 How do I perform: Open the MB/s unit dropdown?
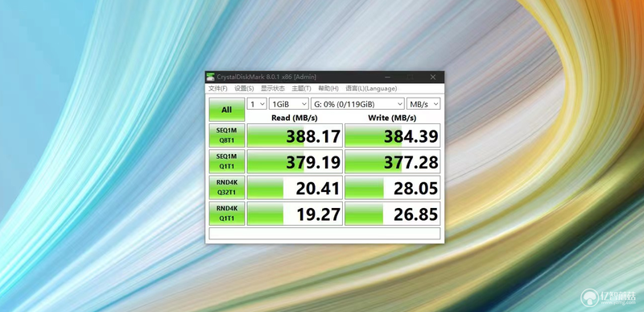pyautogui.click(x=423, y=104)
